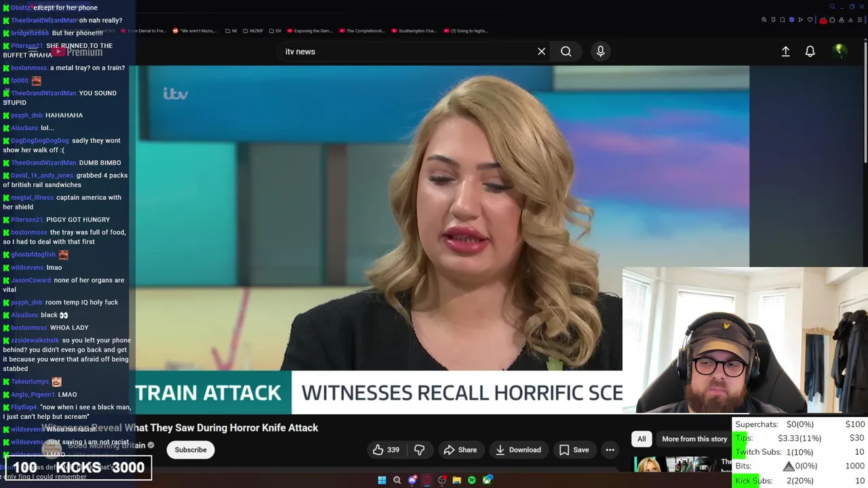The height and width of the screenshot is (488, 868).
Task: Open Discord from the taskbar
Action: click(412, 480)
